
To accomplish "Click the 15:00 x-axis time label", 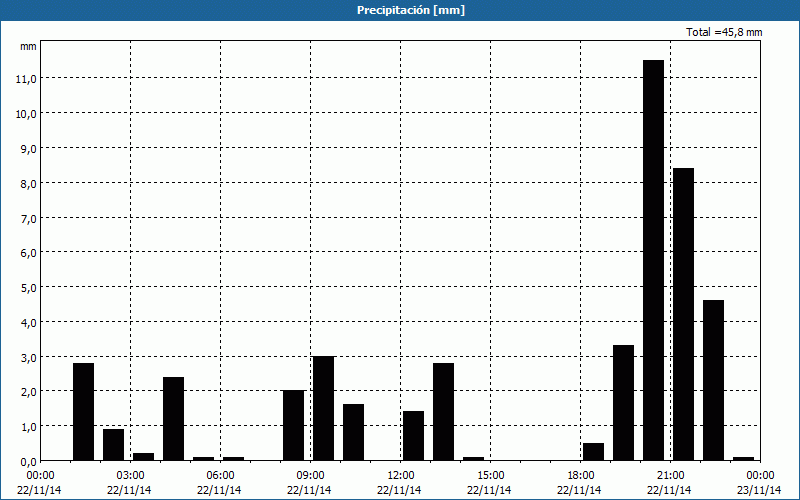I will click(490, 476).
